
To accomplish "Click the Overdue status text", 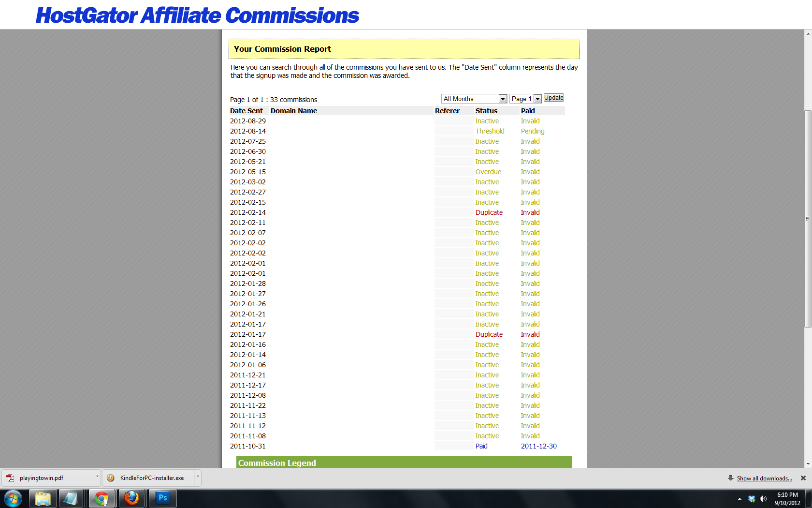I will [x=488, y=172].
